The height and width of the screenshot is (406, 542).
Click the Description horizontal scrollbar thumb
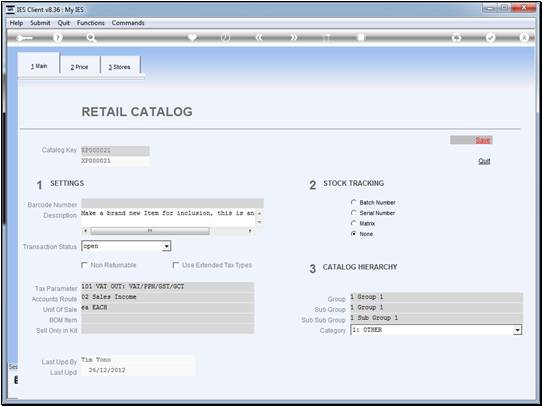point(150,231)
